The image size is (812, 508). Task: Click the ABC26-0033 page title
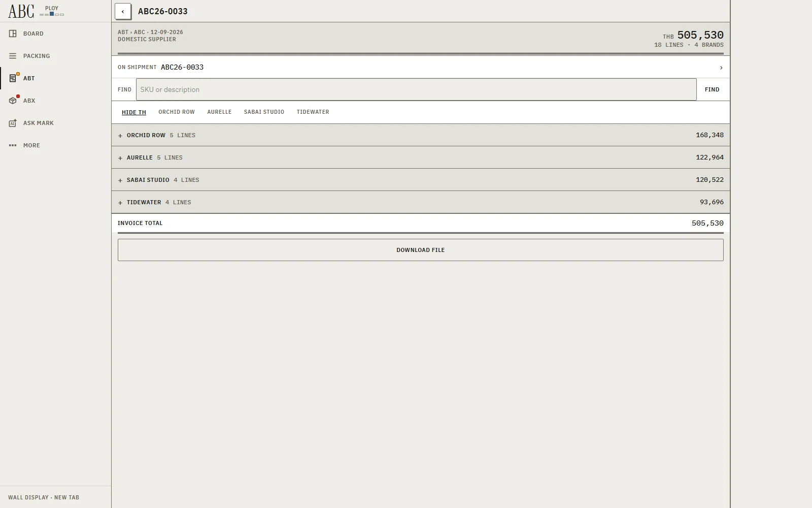tap(162, 11)
